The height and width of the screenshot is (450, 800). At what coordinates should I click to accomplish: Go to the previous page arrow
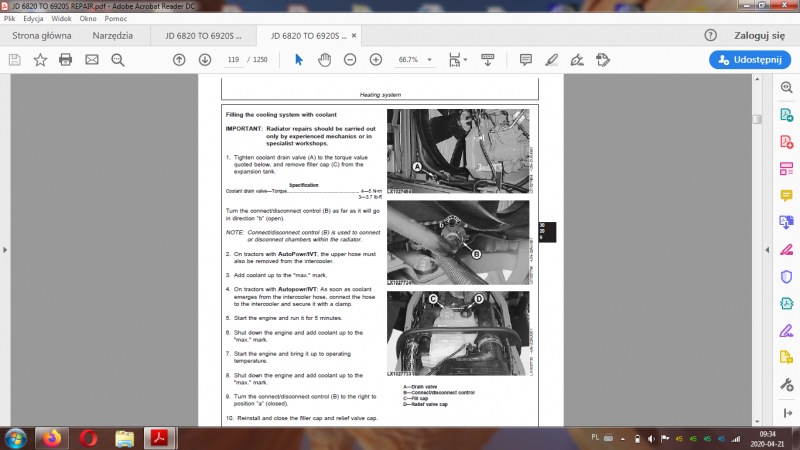click(179, 60)
